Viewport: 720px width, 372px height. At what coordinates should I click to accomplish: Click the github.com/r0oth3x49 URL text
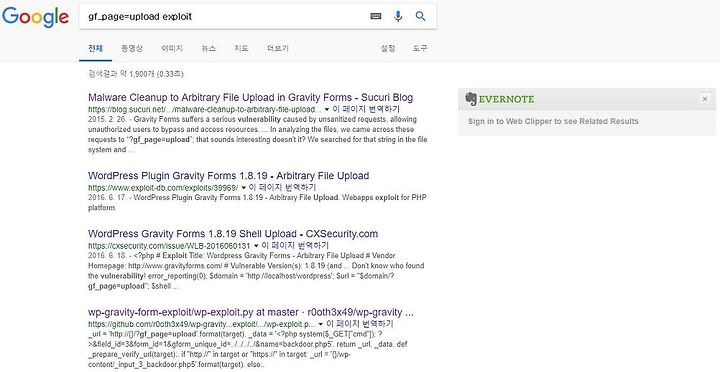coord(202,325)
